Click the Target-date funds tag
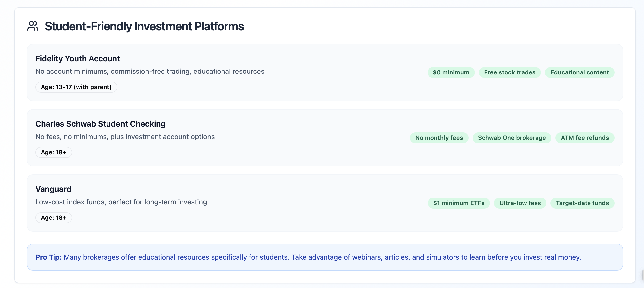 point(582,203)
